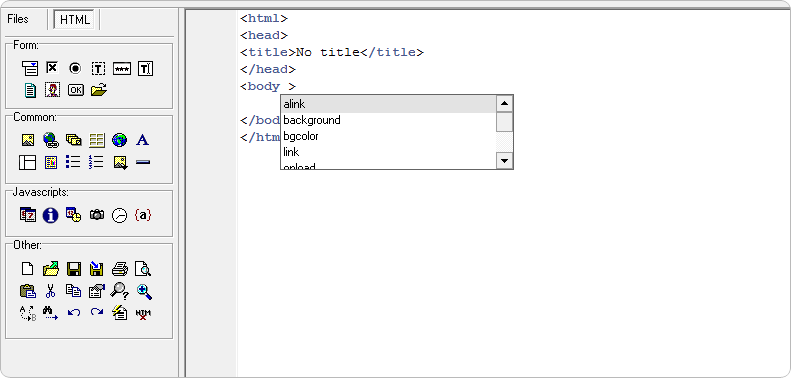Screen dimensions: 791x378
Task: Print the document (printer icon)
Action: coord(120,269)
